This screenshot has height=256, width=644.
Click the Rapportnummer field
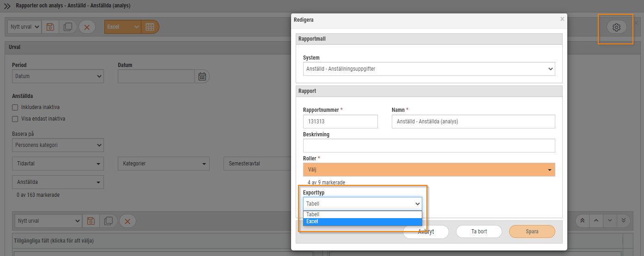click(x=340, y=122)
